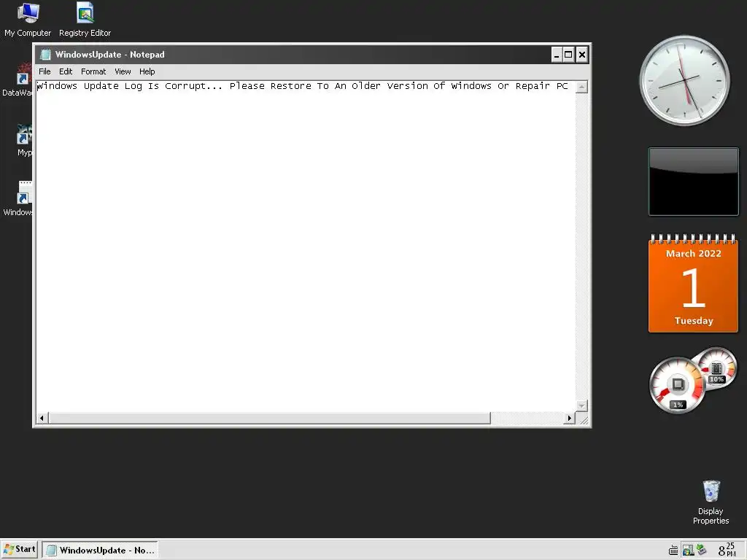Click horizontal scrollbar left arrow
747x560 pixels.
42,418
